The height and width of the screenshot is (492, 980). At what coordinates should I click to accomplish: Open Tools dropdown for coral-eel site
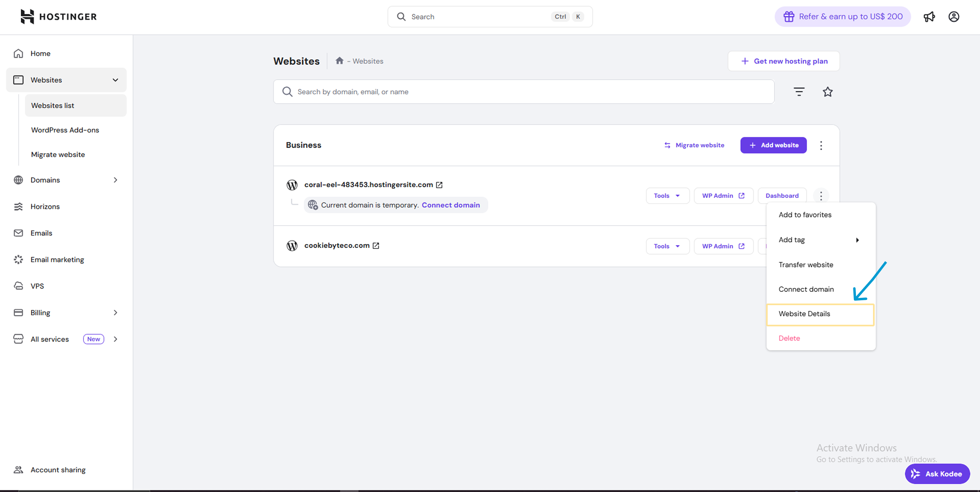coord(667,196)
